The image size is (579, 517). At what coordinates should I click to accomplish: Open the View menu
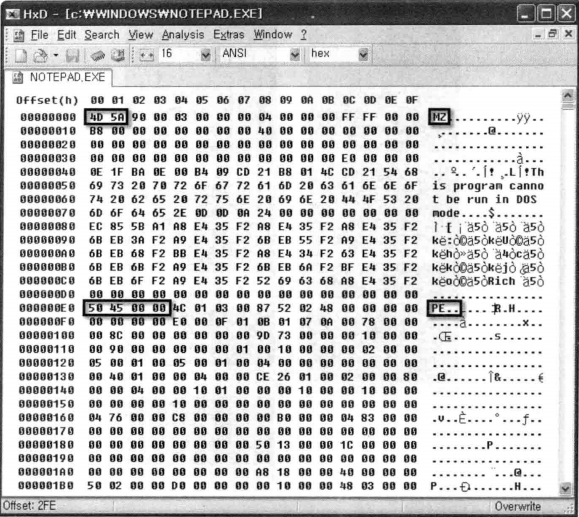(x=141, y=35)
